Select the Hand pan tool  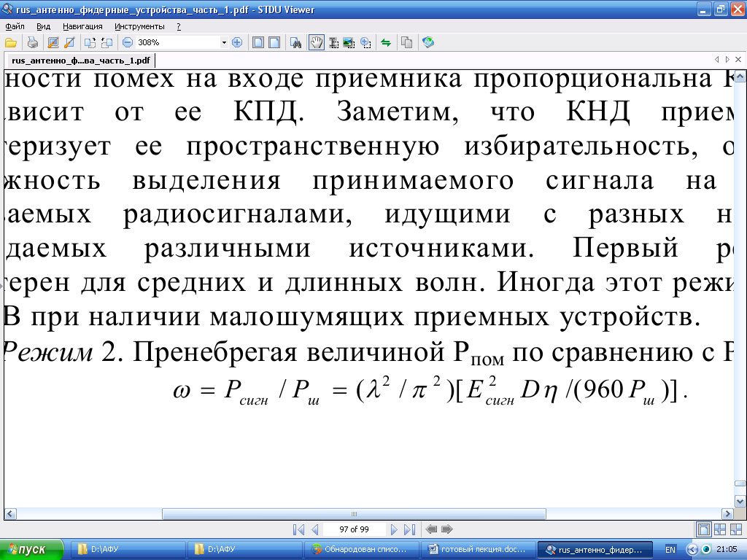pos(316,42)
